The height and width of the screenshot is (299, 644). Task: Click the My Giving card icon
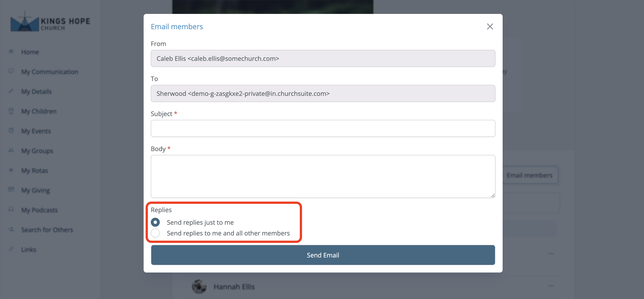[11, 189]
